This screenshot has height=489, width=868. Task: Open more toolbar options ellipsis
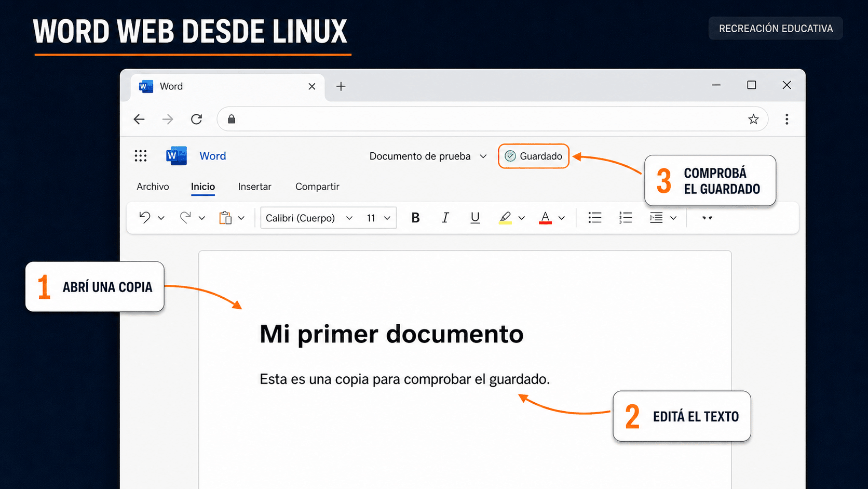707,218
